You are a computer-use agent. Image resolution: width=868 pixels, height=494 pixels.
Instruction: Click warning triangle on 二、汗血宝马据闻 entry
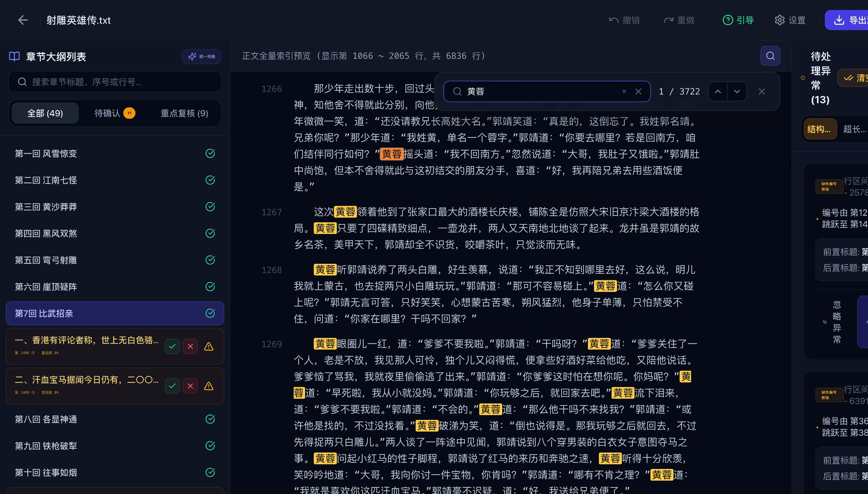(x=209, y=386)
